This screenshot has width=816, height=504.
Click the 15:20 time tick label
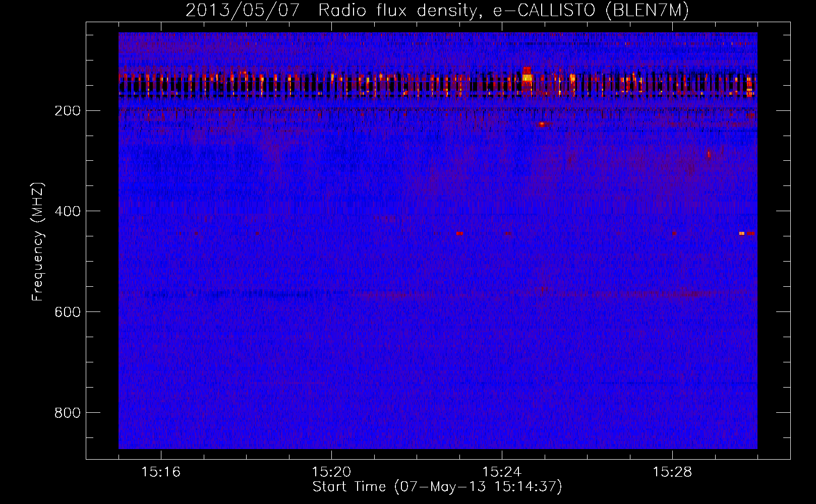click(331, 472)
